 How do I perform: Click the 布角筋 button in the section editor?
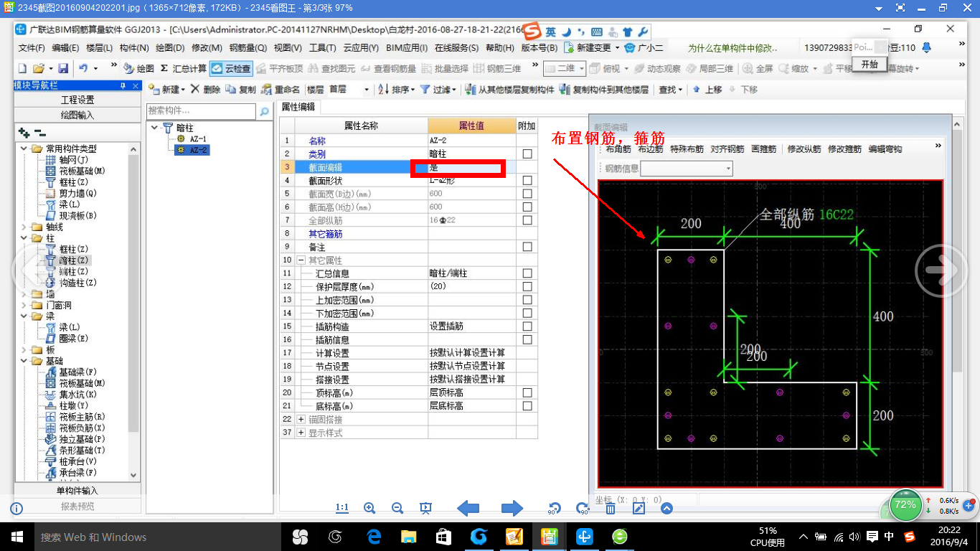[618, 149]
